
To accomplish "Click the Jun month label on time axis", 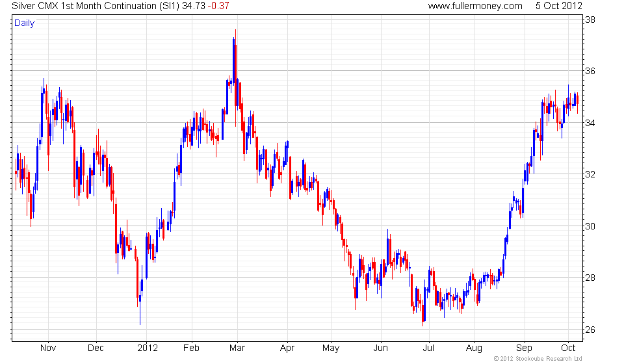I will pos(381,348).
